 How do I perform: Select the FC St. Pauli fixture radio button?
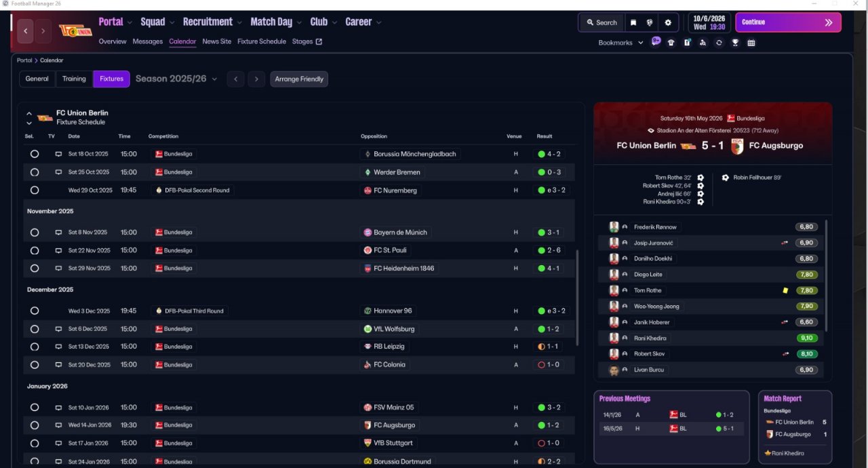[35, 250]
